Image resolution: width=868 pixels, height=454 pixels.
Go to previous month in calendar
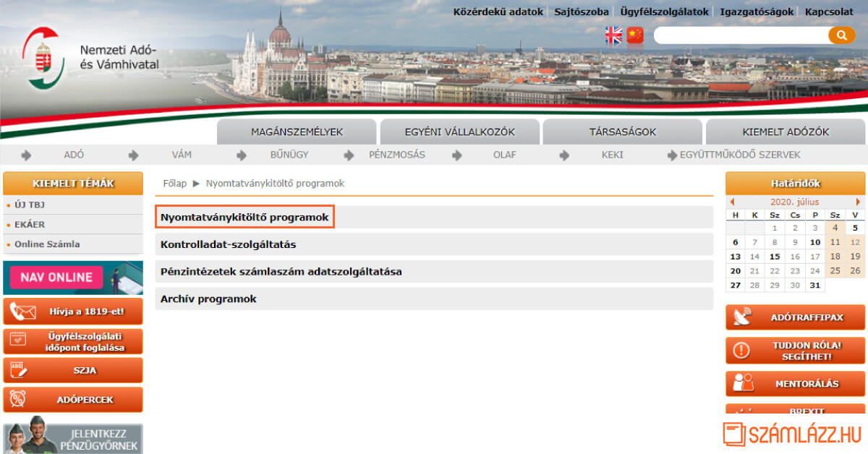click(732, 202)
